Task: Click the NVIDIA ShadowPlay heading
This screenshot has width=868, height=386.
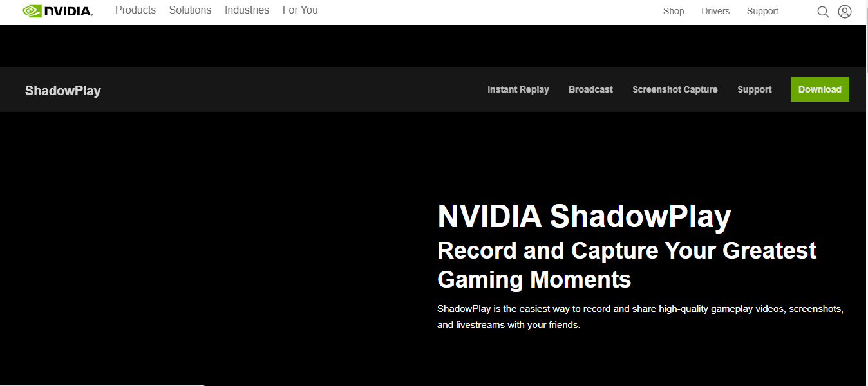Action: pyautogui.click(x=584, y=217)
